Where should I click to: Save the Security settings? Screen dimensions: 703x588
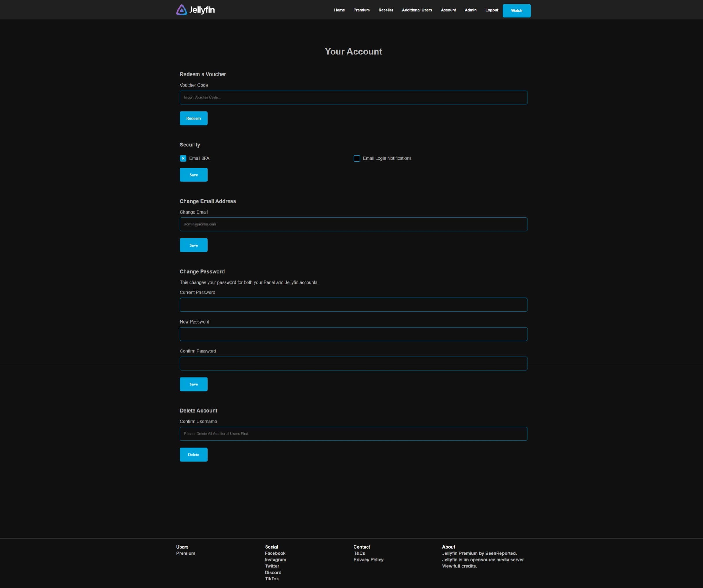pyautogui.click(x=193, y=175)
